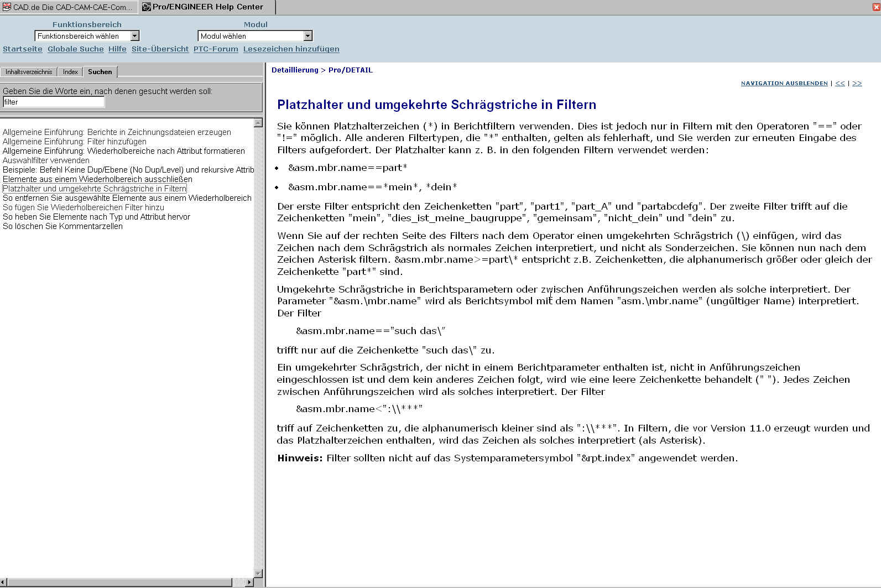Click the 'Funktionsbereich' label
This screenshot has width=881, height=588.
[87, 24]
